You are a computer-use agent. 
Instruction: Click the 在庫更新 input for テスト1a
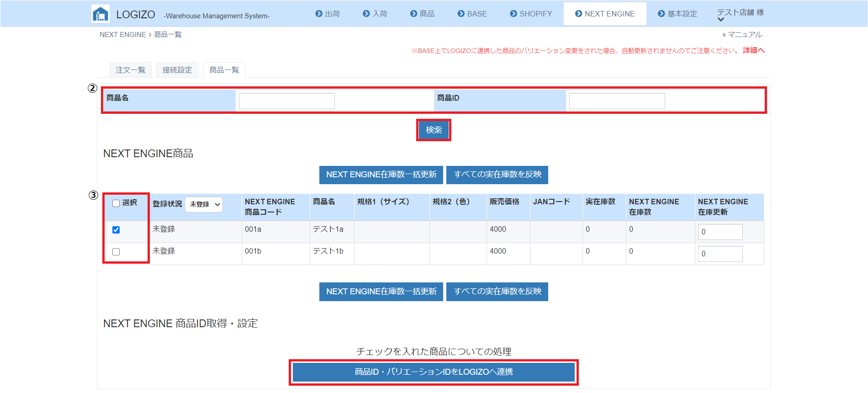click(x=720, y=232)
